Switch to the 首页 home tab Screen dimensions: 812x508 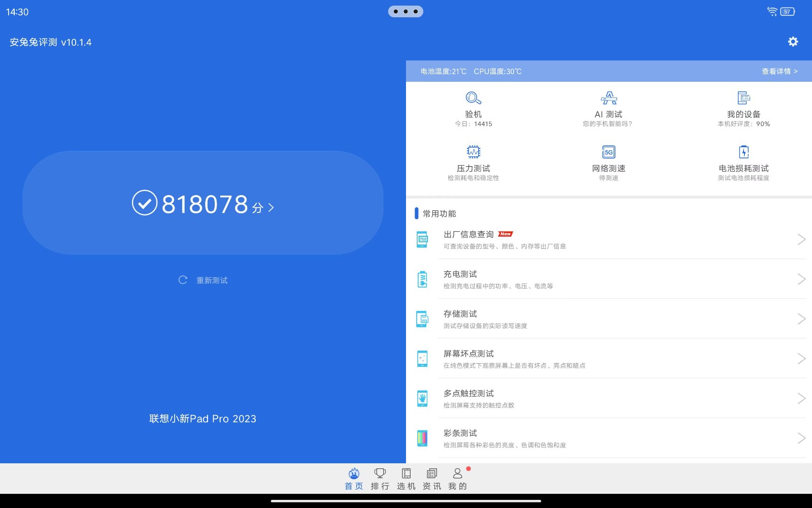(354, 479)
